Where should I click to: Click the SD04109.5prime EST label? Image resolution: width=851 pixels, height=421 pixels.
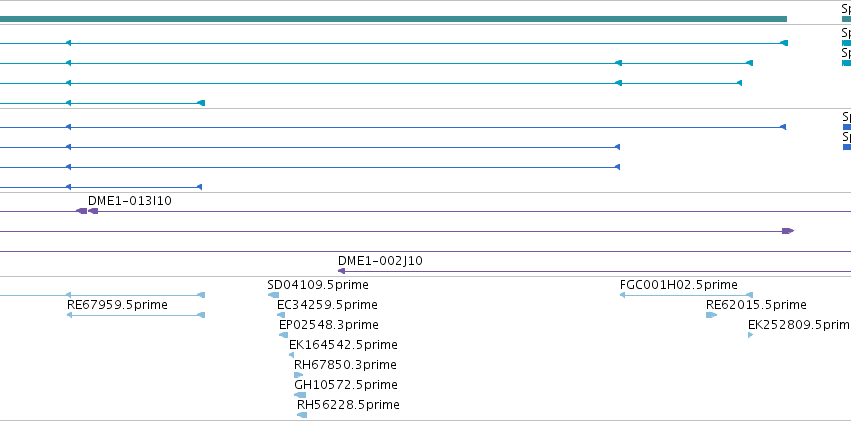pos(317,285)
